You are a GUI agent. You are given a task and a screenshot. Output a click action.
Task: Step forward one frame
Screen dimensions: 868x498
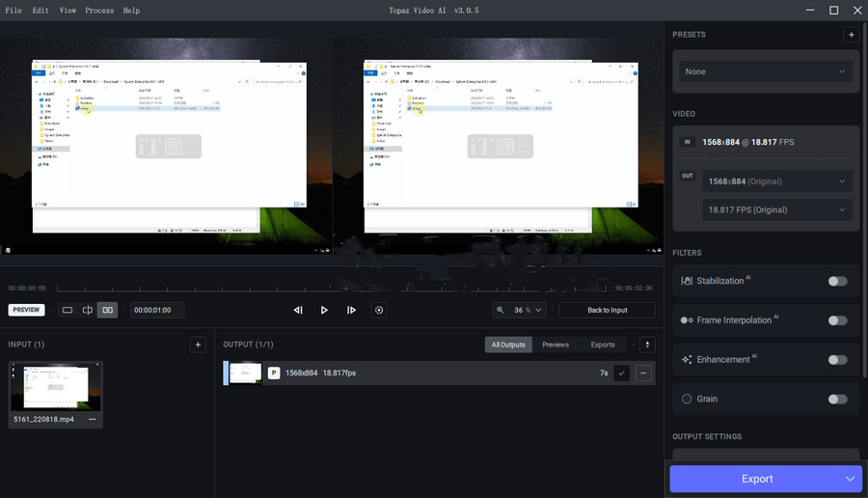(351, 310)
